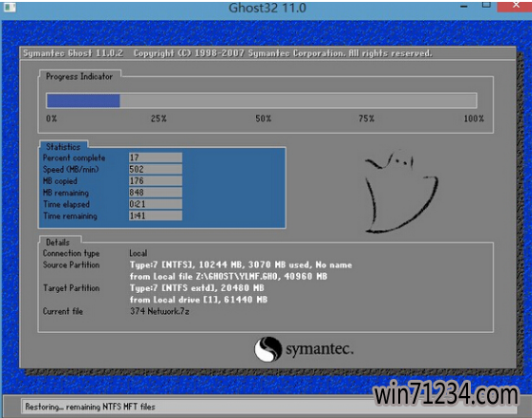Click the 'MB remaining' label

(66, 193)
